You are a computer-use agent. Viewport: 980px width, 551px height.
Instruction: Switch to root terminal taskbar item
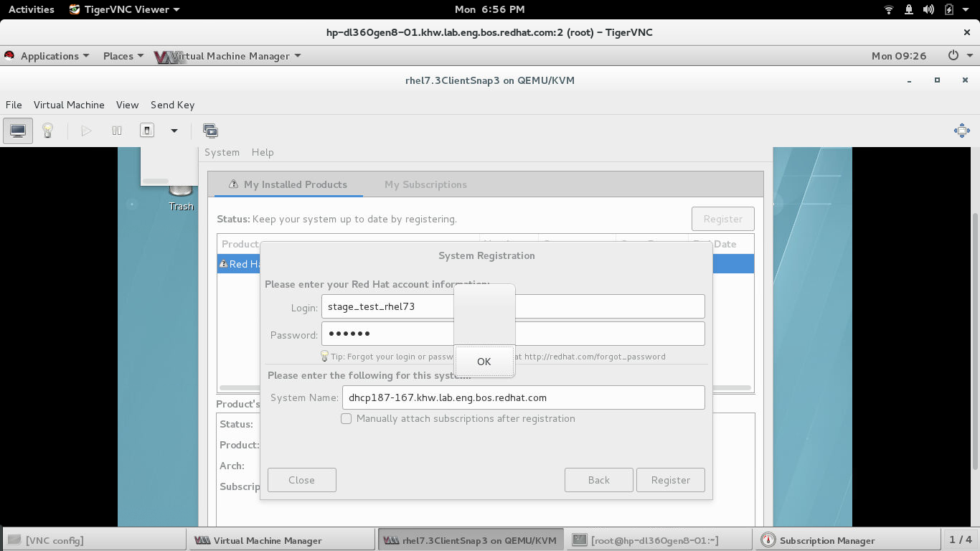click(x=660, y=540)
